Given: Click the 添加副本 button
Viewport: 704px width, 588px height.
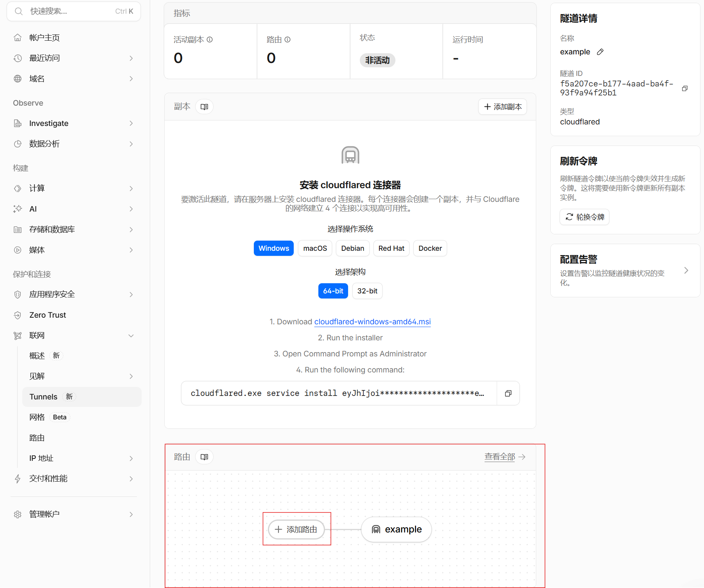Looking at the screenshot, I should pyautogui.click(x=503, y=107).
